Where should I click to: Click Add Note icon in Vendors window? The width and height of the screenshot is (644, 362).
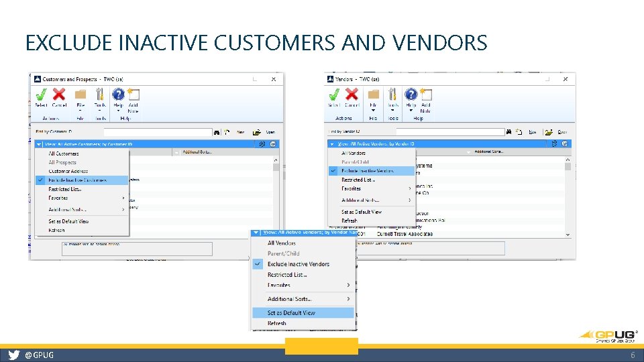point(426,95)
